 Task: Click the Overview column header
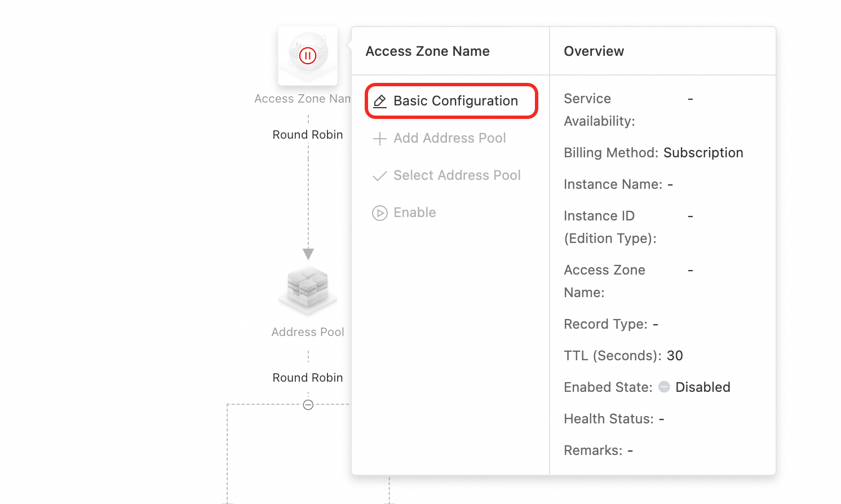(x=594, y=51)
